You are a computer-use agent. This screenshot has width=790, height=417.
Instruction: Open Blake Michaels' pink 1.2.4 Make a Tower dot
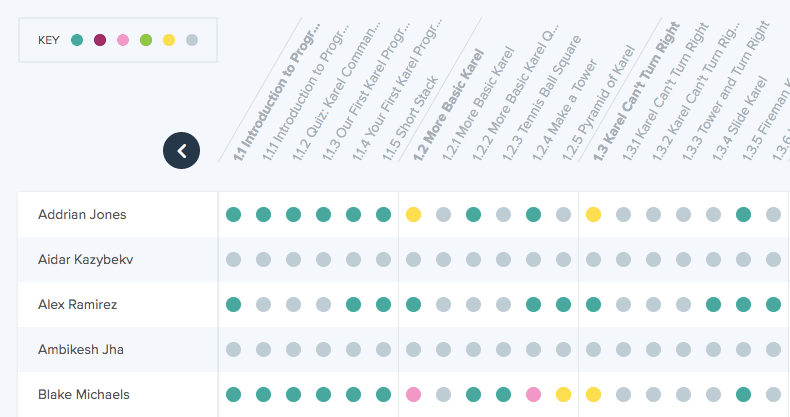(534, 394)
